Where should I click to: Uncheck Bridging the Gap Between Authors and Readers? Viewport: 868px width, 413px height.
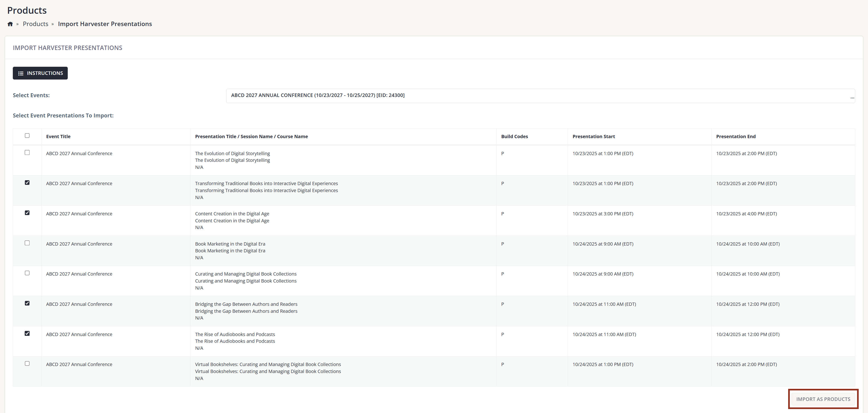[x=27, y=303]
